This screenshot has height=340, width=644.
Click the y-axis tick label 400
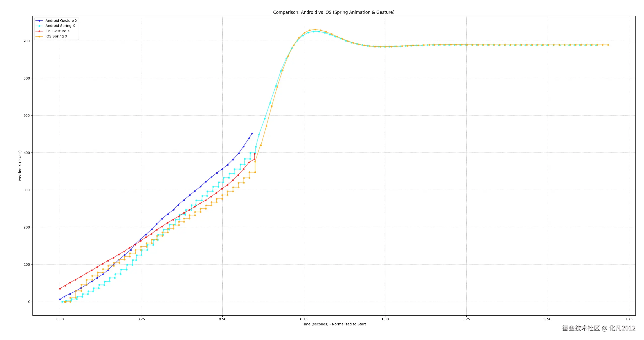(x=27, y=153)
